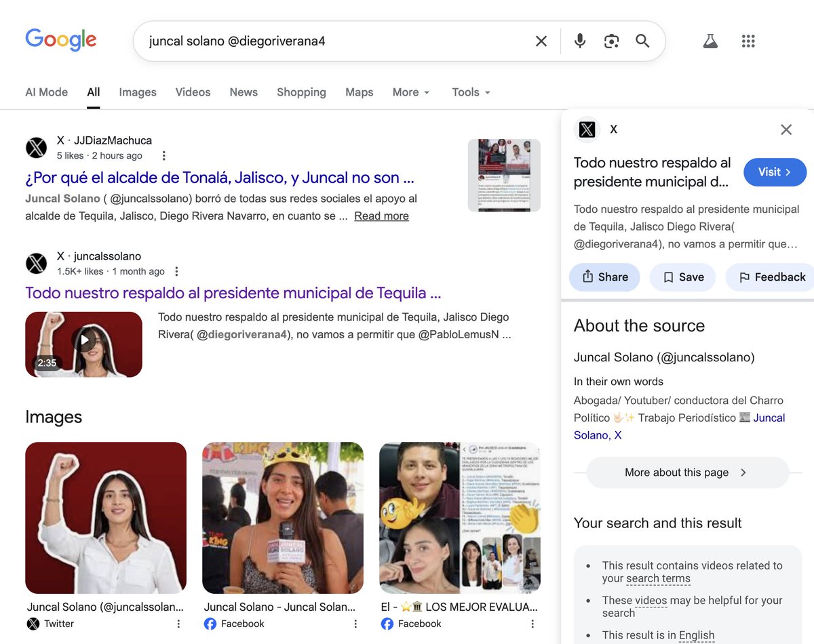Expand the More search categories dropdown
The image size is (814, 644).
pyautogui.click(x=410, y=92)
